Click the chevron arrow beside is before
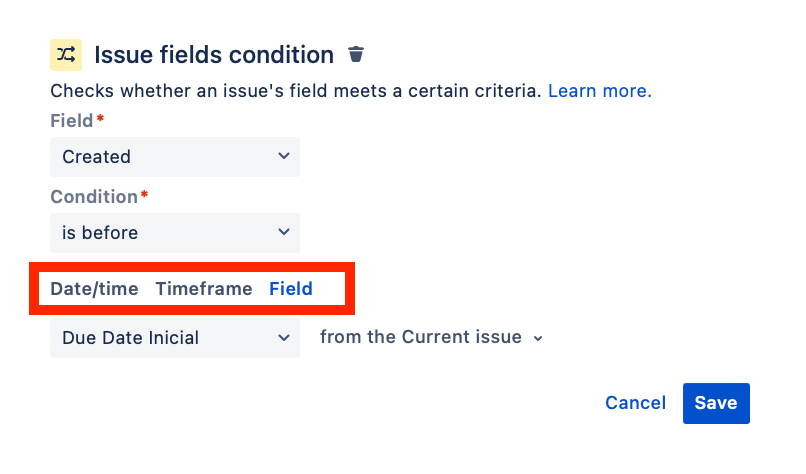 coord(284,232)
